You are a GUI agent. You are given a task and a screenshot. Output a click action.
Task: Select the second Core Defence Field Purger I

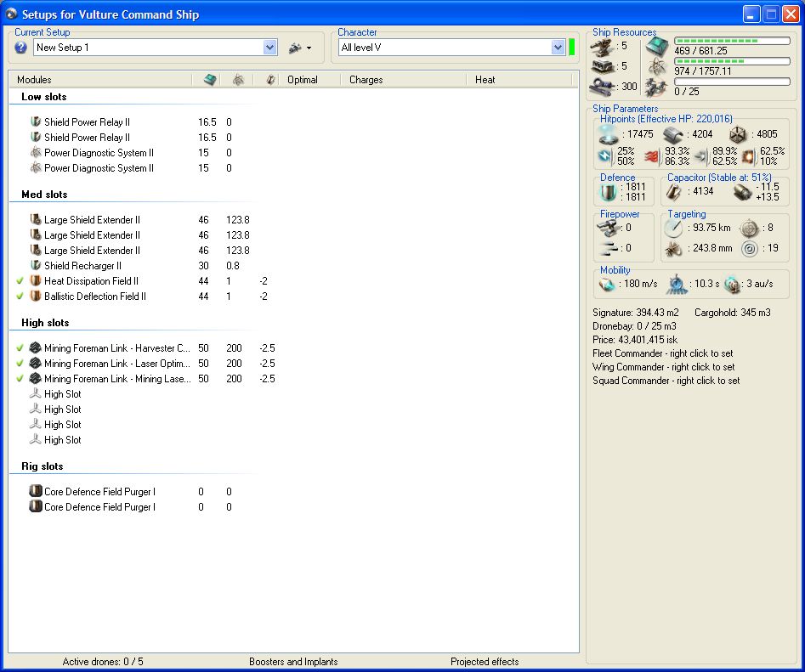point(99,507)
